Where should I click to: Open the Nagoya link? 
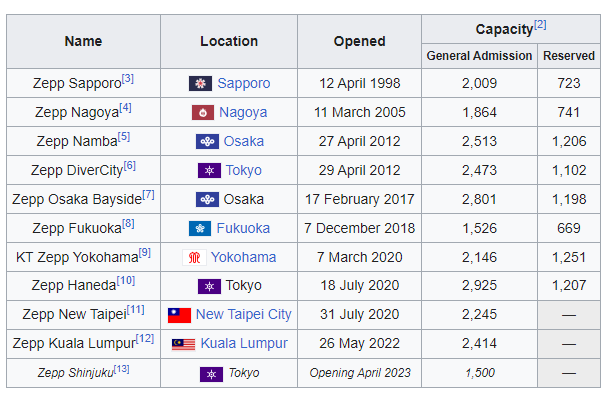click(x=243, y=112)
